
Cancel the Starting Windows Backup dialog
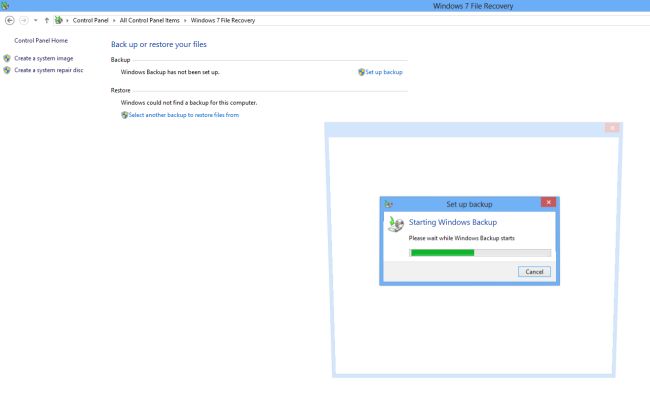pos(534,272)
